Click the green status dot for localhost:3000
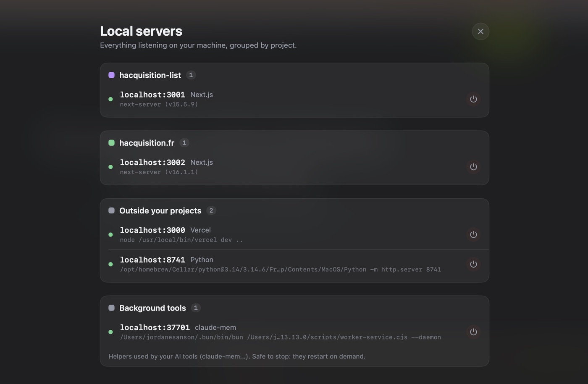The height and width of the screenshot is (384, 588). point(110,234)
